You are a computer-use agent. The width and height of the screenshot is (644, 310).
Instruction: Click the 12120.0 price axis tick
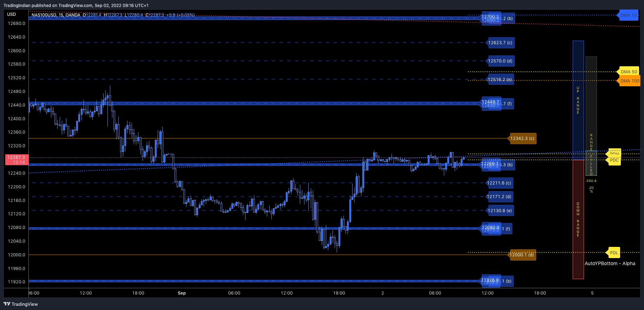[17, 214]
